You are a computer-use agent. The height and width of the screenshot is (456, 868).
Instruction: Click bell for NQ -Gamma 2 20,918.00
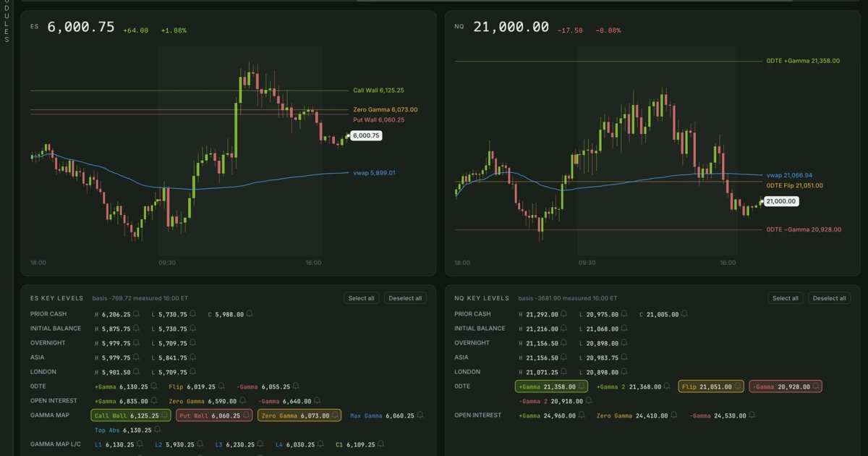pyautogui.click(x=589, y=401)
